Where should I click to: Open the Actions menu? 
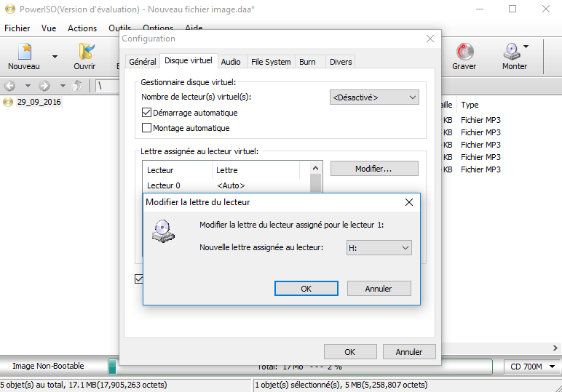[x=82, y=28]
